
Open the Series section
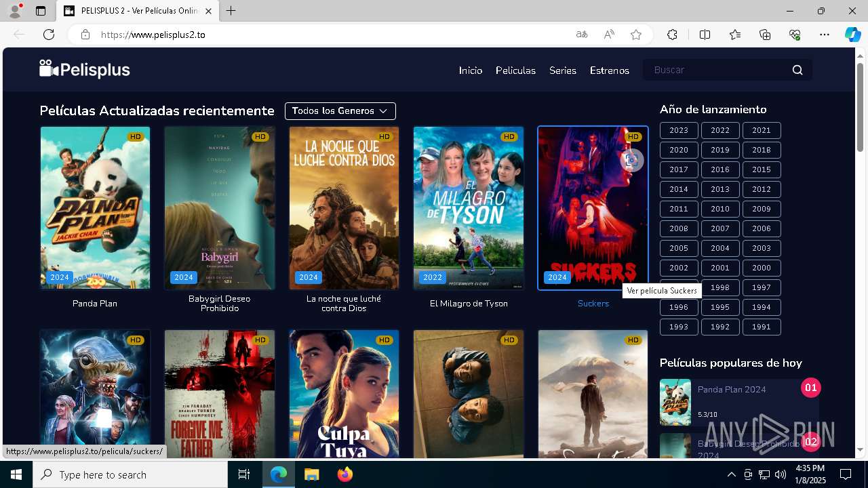tap(563, 70)
